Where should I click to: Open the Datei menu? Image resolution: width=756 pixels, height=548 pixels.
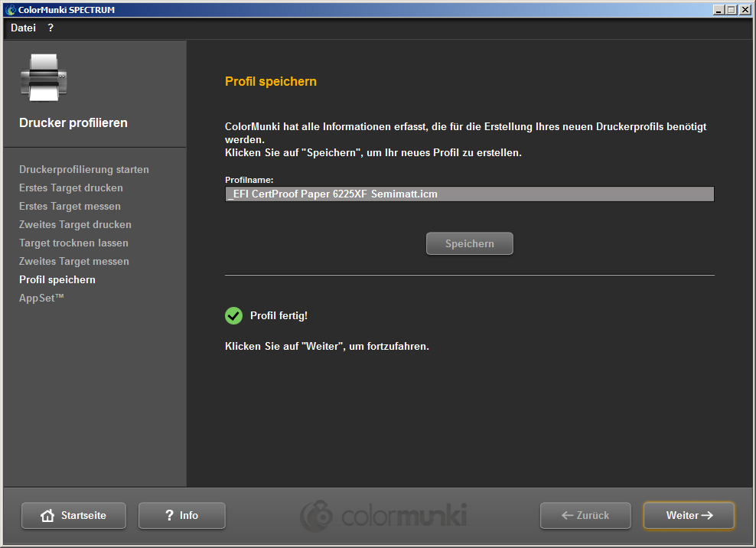pyautogui.click(x=23, y=28)
